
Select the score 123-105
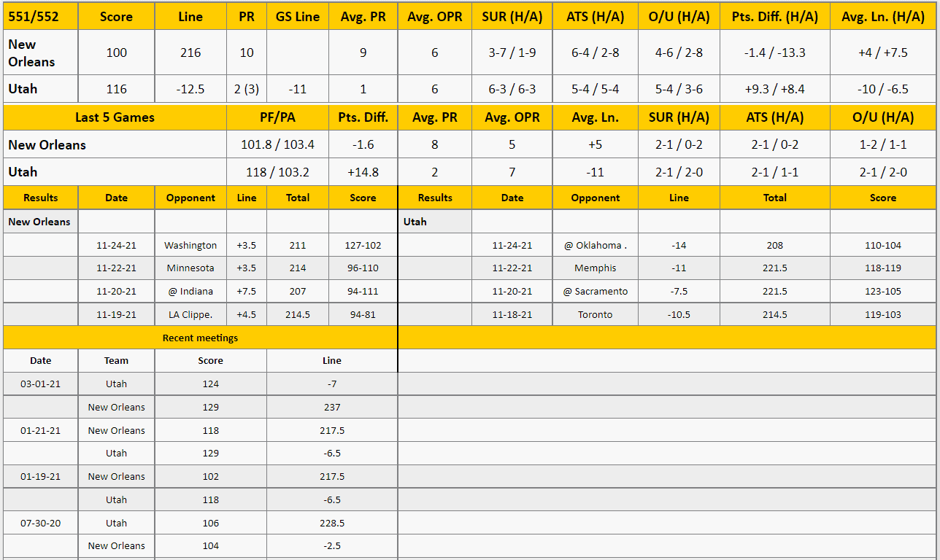[x=883, y=291]
